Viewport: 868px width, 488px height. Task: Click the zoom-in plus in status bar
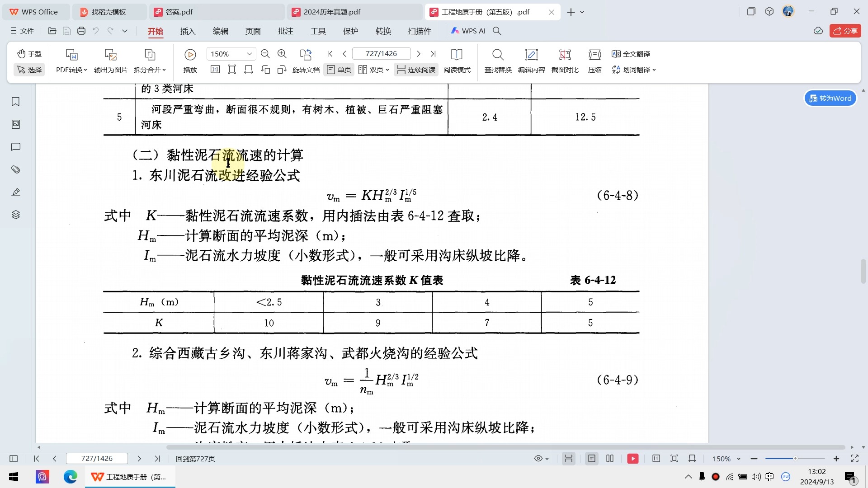coord(836,459)
